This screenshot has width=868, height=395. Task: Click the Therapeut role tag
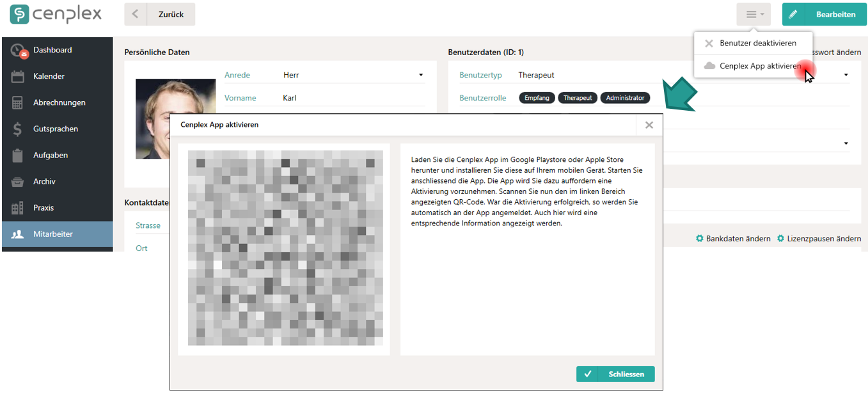click(578, 98)
